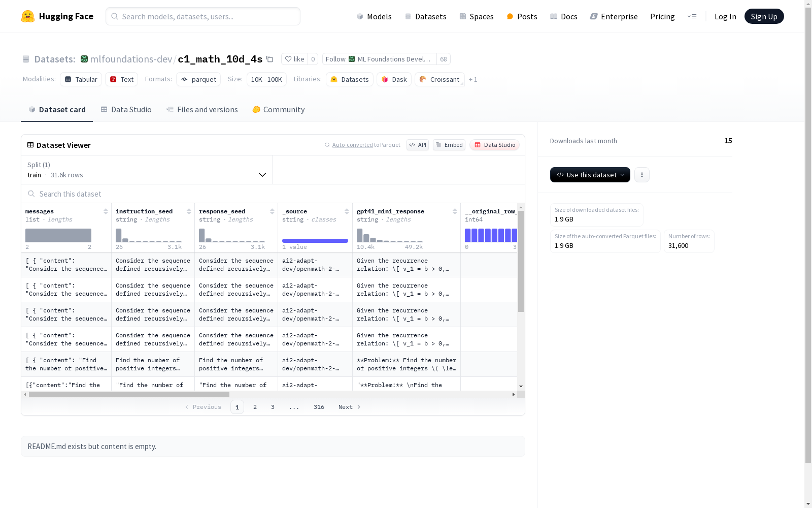Switch to the Data Studio tab
The width and height of the screenshot is (812, 508).
[126, 110]
